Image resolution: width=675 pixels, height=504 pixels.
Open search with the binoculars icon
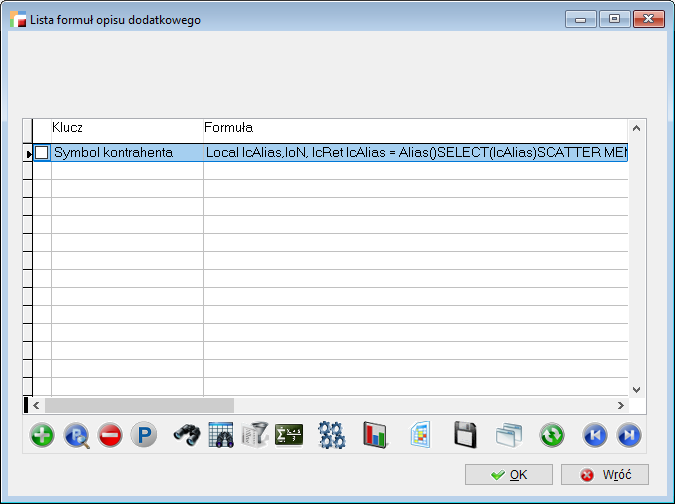tap(187, 435)
